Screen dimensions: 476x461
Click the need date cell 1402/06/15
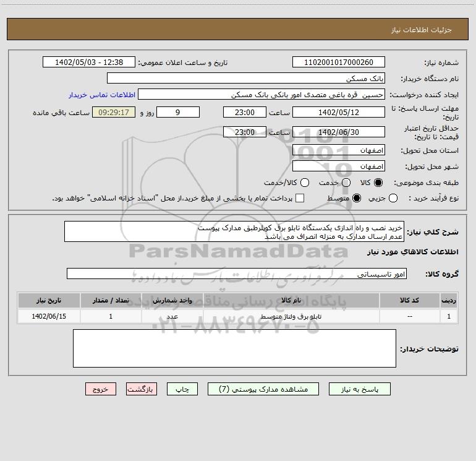coord(49,316)
